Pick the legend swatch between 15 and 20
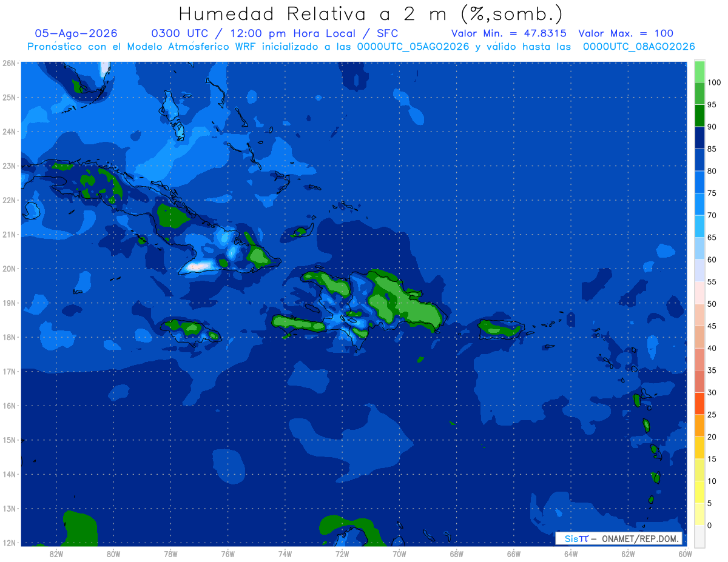This screenshot has height=562, width=728. [x=699, y=447]
